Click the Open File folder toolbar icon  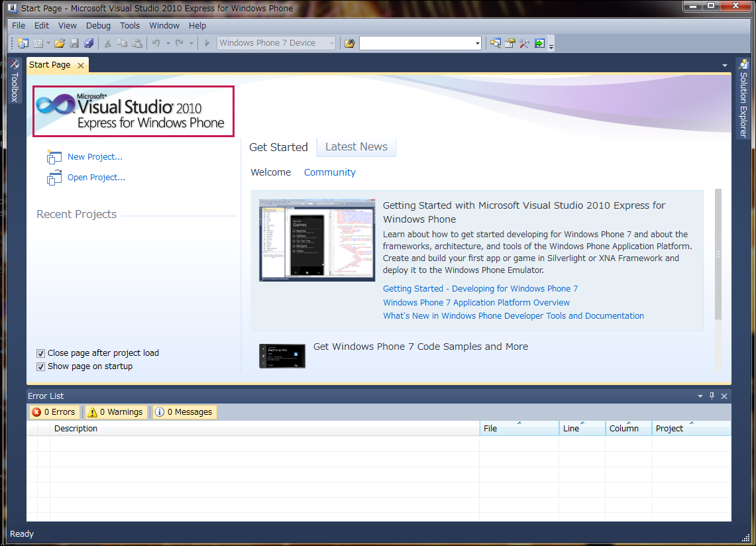(60, 44)
